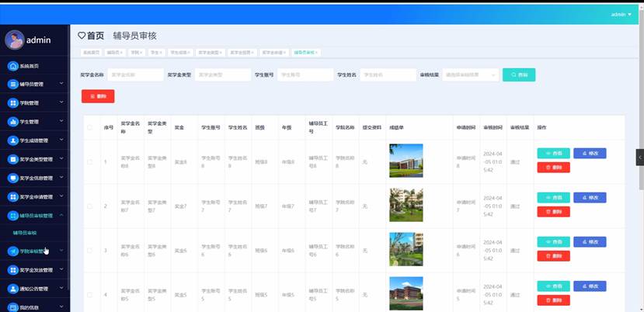Viewport: 644px width, 312px height.
Task: Expand the 学院管理 menu chevron
Action: tap(61, 102)
